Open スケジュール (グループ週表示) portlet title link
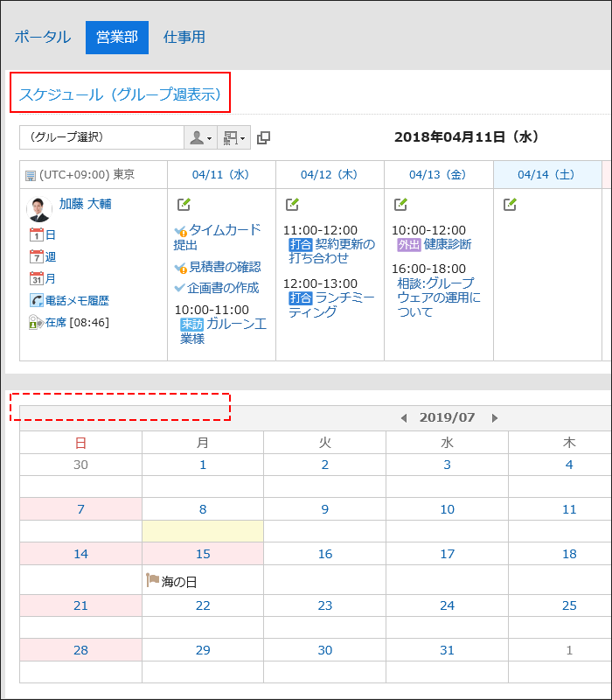The height and width of the screenshot is (700, 612). 120,94
